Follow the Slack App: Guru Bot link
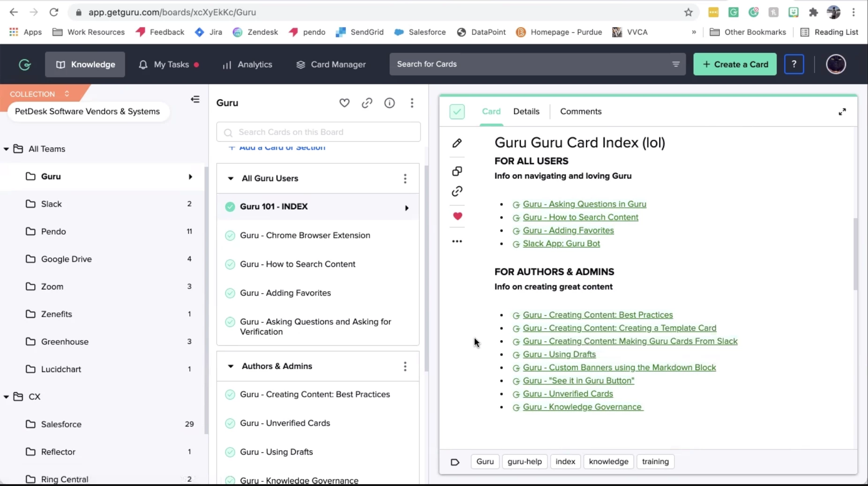868x486 pixels. (561, 243)
